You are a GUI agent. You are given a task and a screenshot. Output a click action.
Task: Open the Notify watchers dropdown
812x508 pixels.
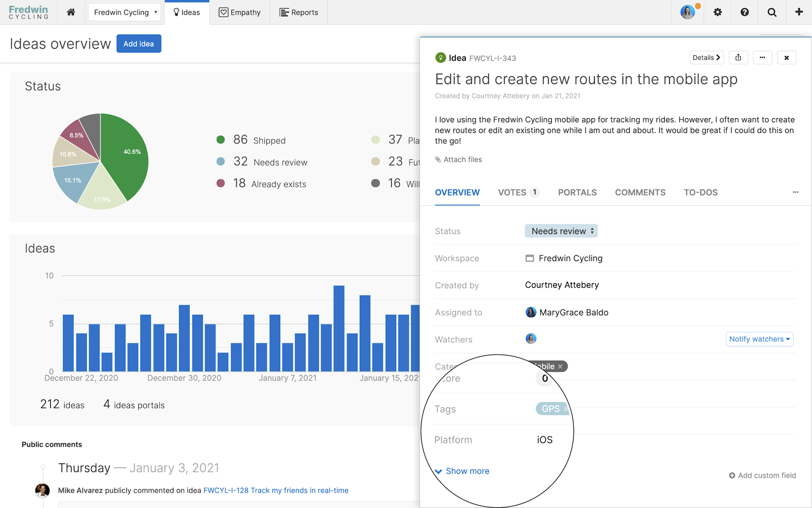coord(759,339)
